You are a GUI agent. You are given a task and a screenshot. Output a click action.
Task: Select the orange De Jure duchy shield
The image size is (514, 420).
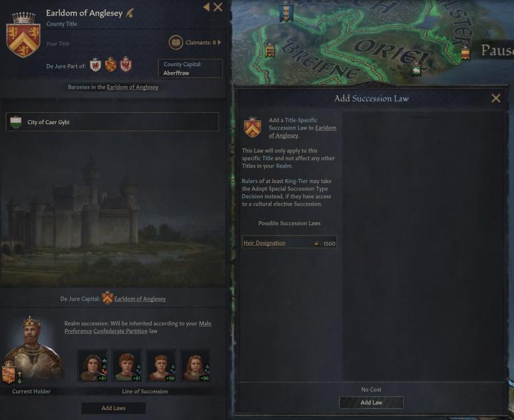[110, 65]
